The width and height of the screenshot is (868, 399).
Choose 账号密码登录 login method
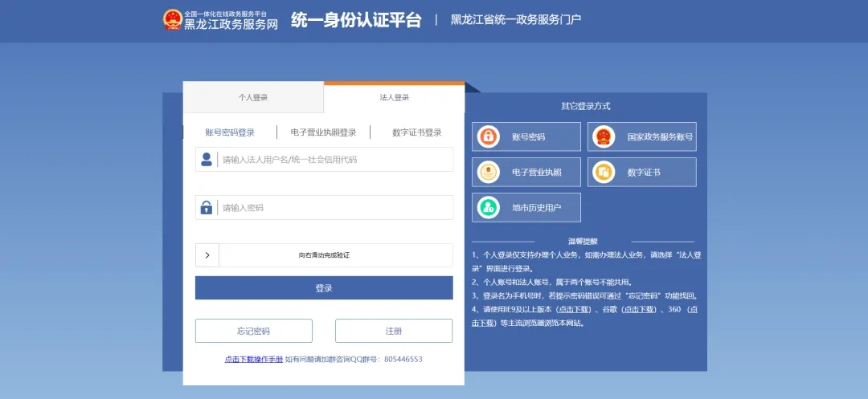230,132
